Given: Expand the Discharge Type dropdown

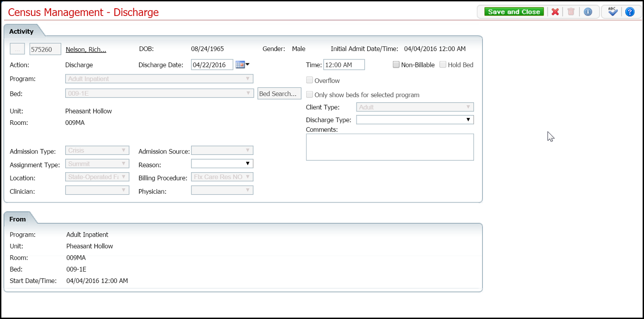Looking at the screenshot, I should pos(415,120).
